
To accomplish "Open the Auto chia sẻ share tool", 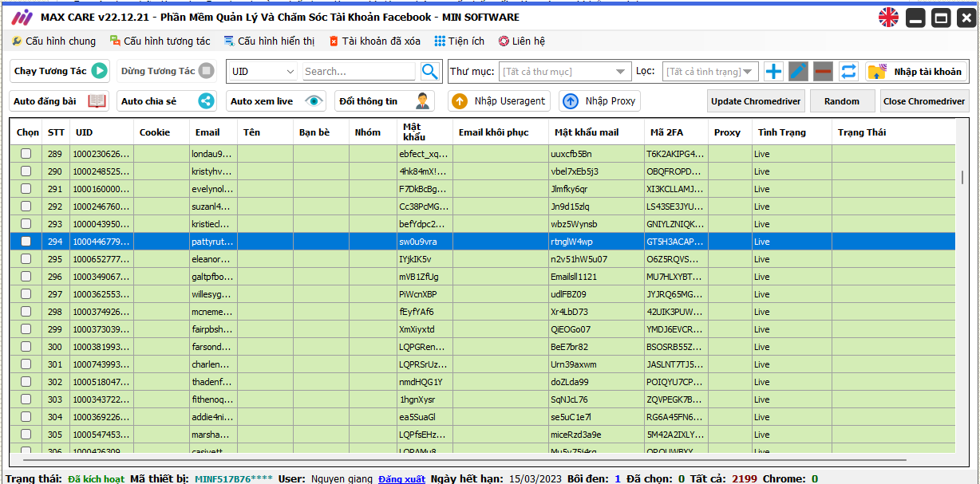I will click(x=167, y=101).
